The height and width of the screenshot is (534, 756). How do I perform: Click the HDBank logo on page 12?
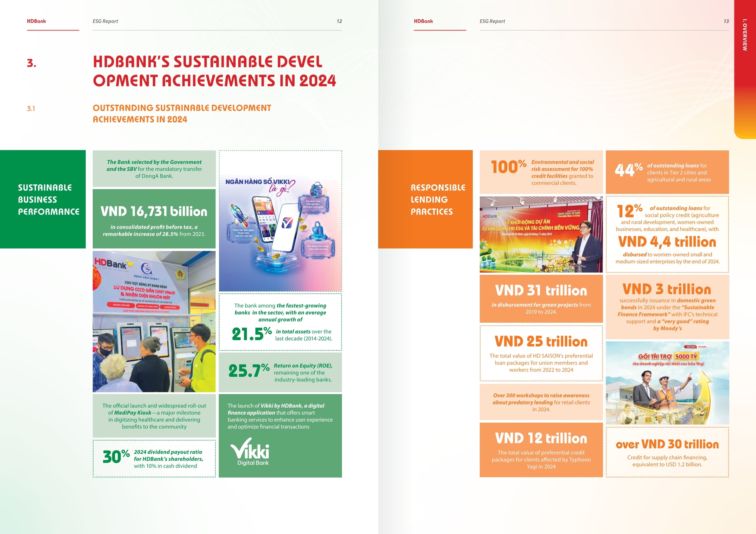36,21
